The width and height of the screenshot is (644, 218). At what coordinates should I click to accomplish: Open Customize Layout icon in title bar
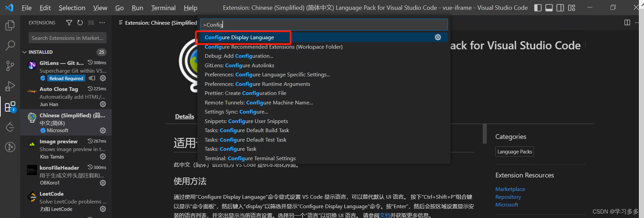click(571, 8)
